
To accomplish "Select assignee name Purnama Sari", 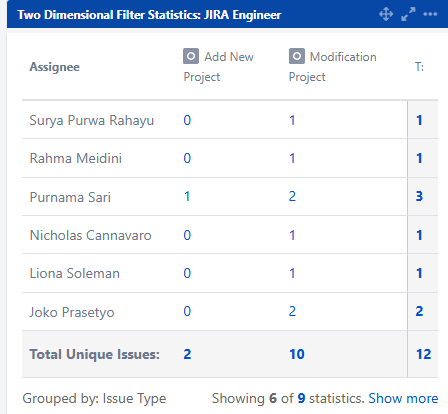I will [70, 197].
